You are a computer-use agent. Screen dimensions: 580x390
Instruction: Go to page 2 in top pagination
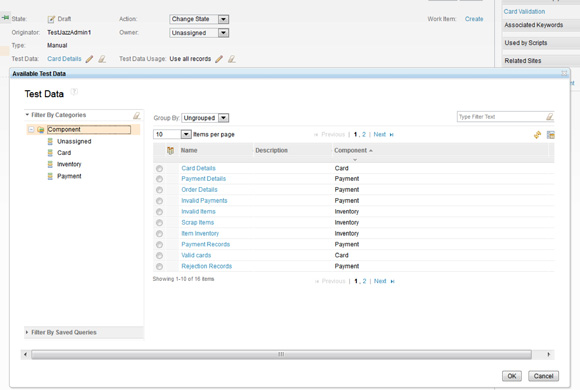point(364,135)
